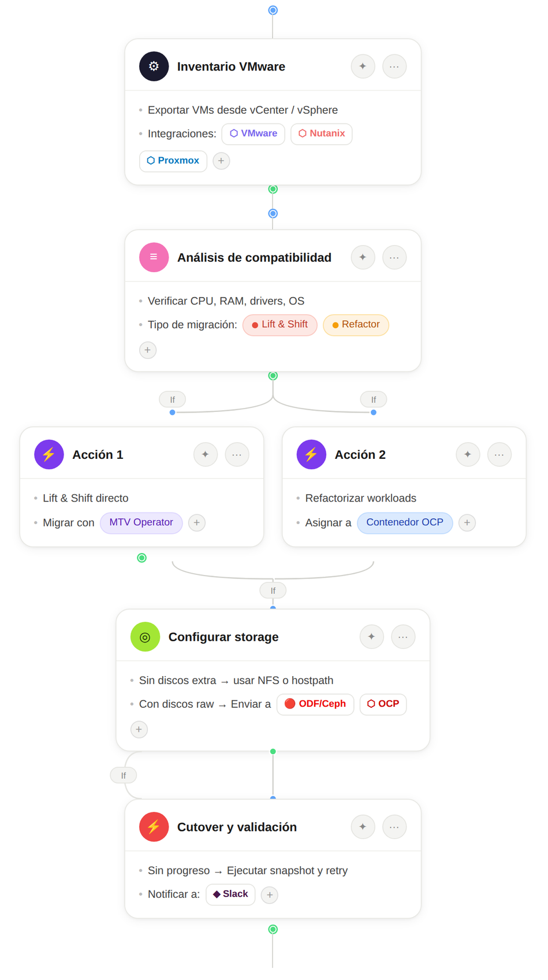
Task: Click the green output connector below Cutover y validación
Action: (273, 929)
